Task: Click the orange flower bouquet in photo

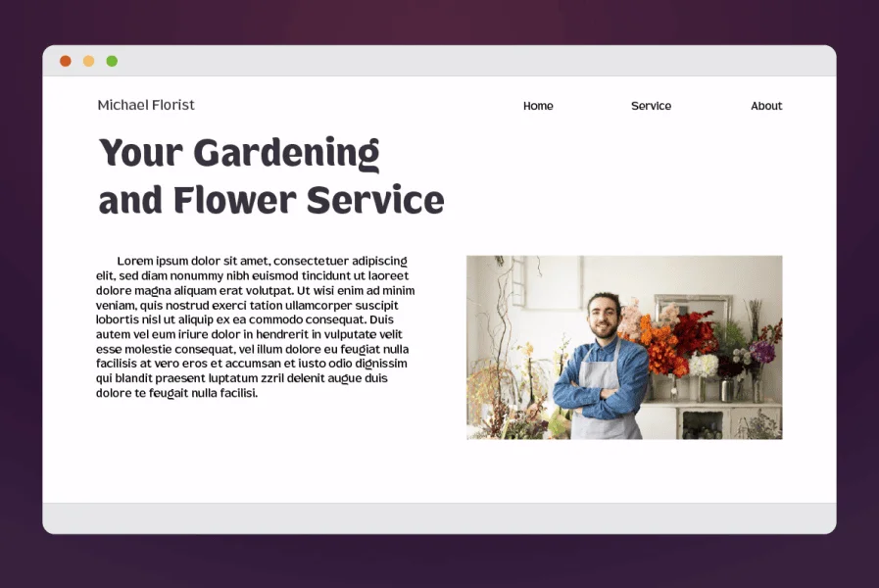Action: (x=661, y=345)
